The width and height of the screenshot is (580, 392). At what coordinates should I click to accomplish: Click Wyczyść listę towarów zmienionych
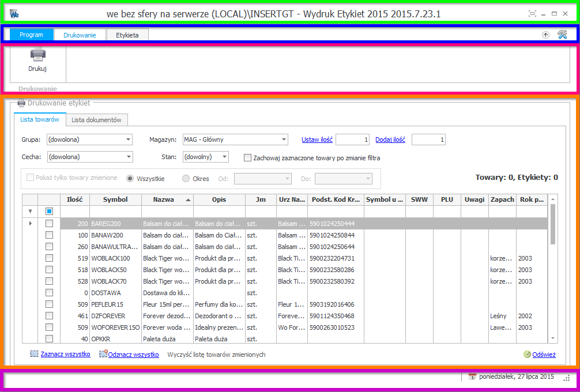pyautogui.click(x=216, y=355)
